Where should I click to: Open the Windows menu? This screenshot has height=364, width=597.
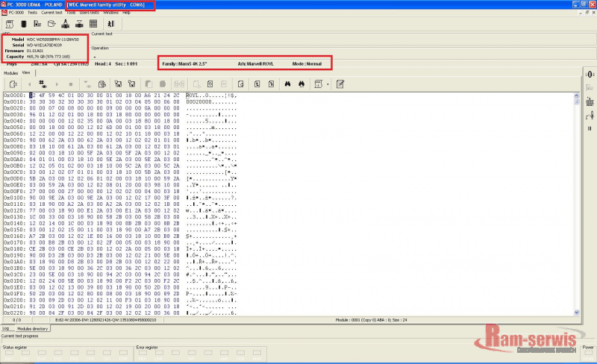110,13
